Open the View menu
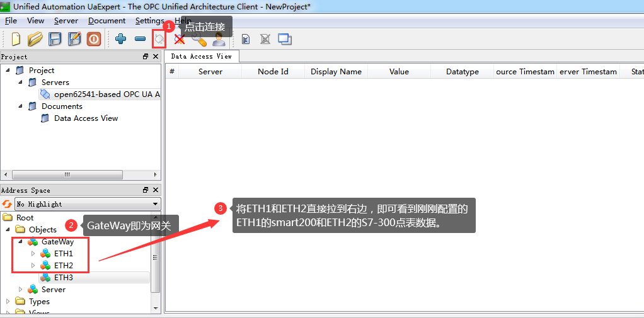The height and width of the screenshot is (318, 644). point(36,21)
